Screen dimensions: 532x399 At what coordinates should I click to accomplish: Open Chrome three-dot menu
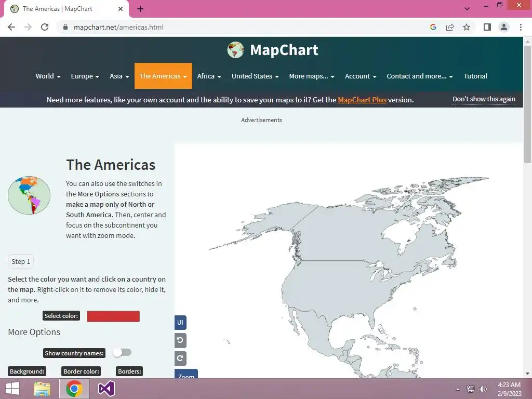(521, 27)
